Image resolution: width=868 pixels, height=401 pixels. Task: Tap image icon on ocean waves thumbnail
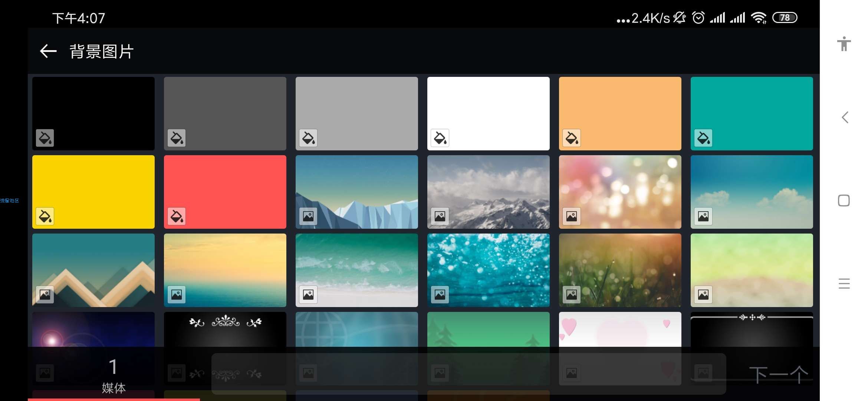[x=308, y=294]
